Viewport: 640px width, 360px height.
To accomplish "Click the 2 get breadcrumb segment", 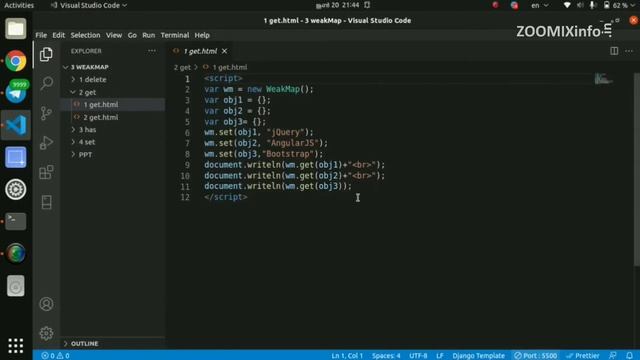I will tap(182, 67).
